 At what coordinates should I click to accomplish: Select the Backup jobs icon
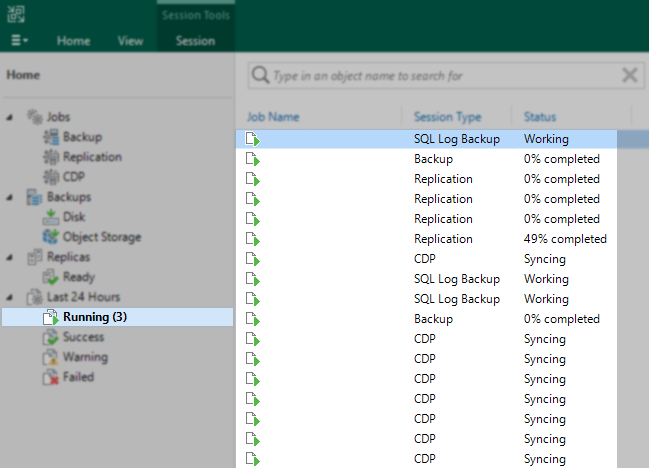tap(51, 137)
